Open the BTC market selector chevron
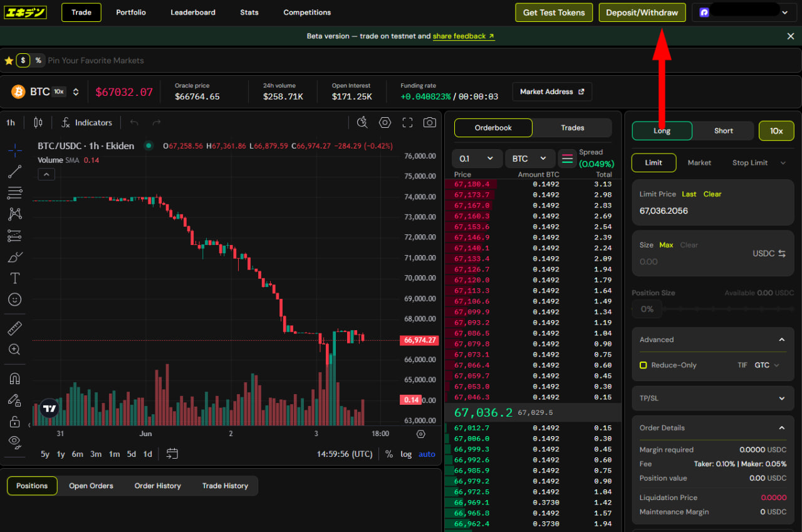Image resolution: width=802 pixels, height=532 pixels. pyautogui.click(x=76, y=92)
